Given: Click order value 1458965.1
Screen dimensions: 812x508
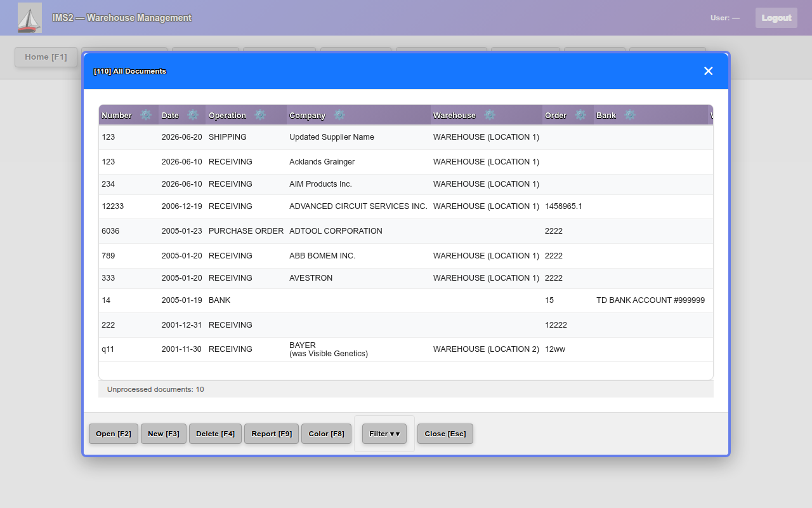Looking at the screenshot, I should click(563, 206).
